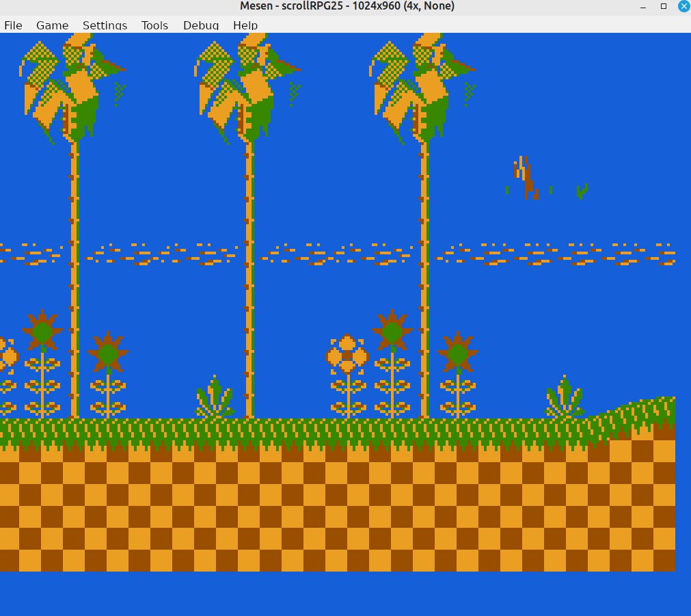Open the Help menu
This screenshot has width=691, height=616.
coord(245,25)
